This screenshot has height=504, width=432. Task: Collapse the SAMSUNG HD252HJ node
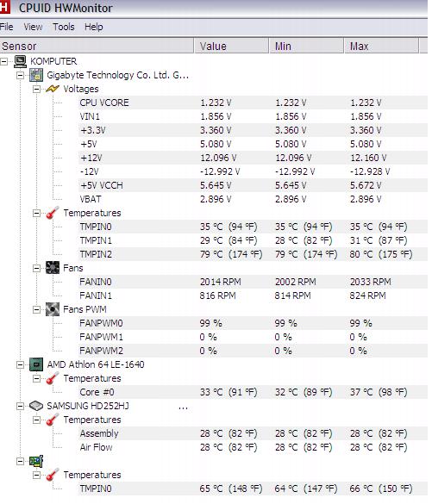[x=21, y=407]
